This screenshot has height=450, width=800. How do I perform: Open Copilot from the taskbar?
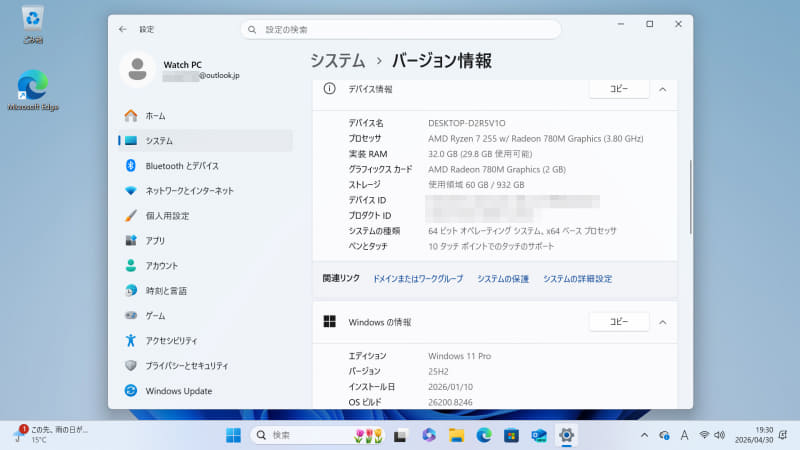tap(429, 435)
